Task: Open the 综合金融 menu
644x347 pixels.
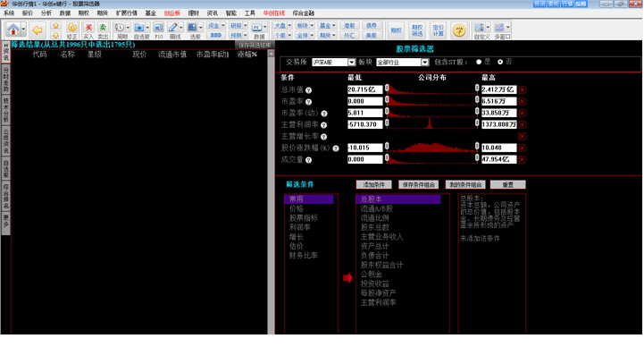Action: 304,13
